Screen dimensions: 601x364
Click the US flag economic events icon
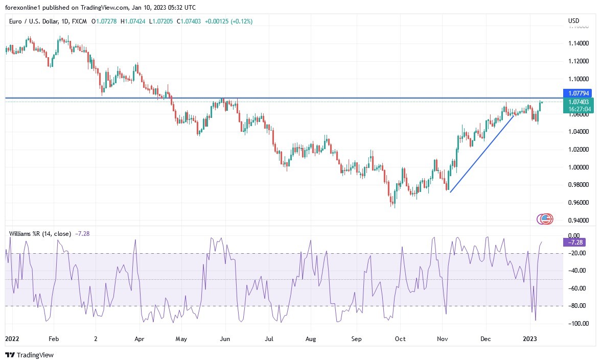coord(545,219)
